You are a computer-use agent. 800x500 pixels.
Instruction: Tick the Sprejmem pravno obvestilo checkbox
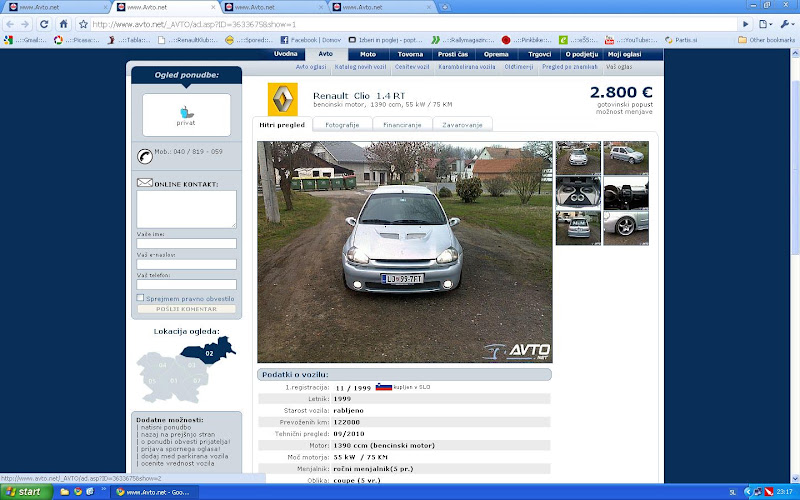click(x=140, y=297)
